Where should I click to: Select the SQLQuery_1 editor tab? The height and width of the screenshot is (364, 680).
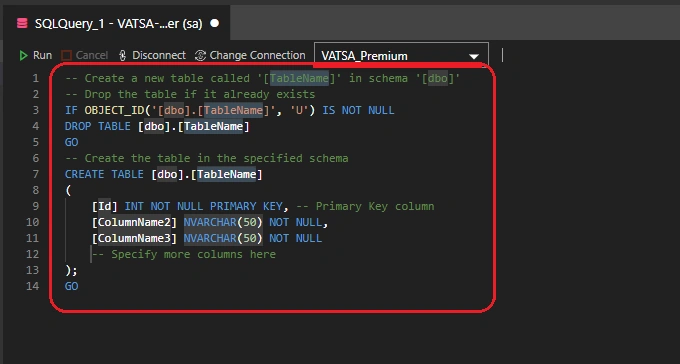pos(116,23)
